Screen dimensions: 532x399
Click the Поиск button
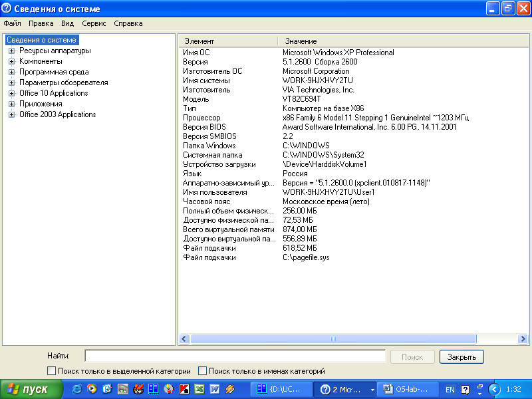tap(412, 357)
